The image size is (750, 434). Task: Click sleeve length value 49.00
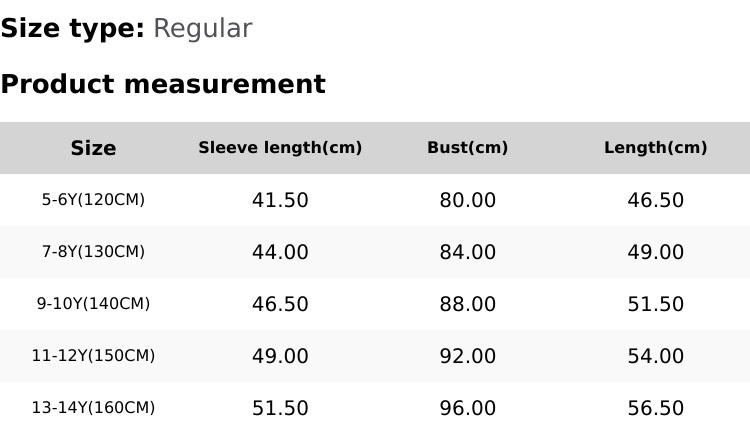click(x=280, y=357)
